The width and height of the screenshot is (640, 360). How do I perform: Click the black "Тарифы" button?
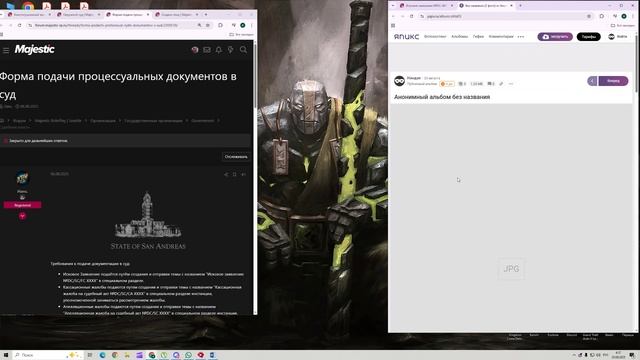point(589,37)
